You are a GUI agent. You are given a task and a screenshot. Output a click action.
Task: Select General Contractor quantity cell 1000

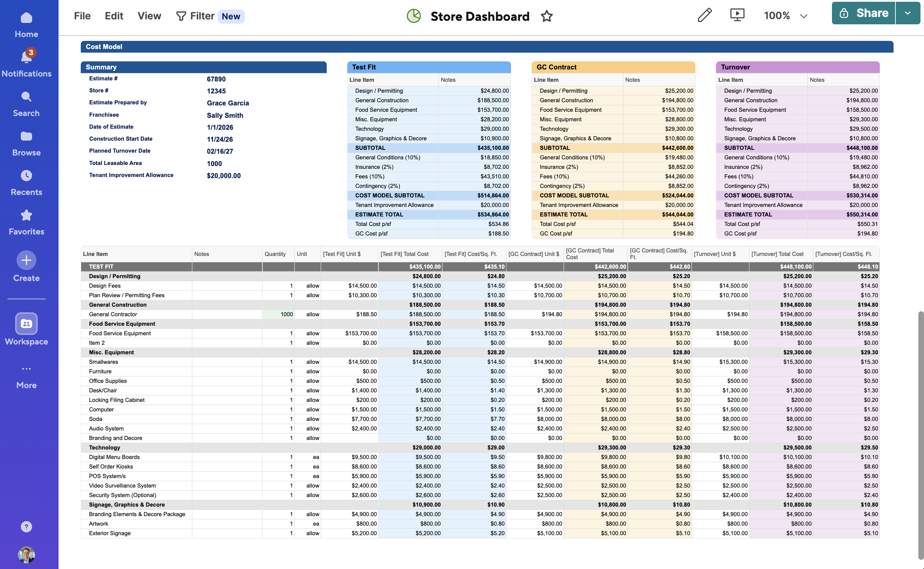[x=279, y=314]
